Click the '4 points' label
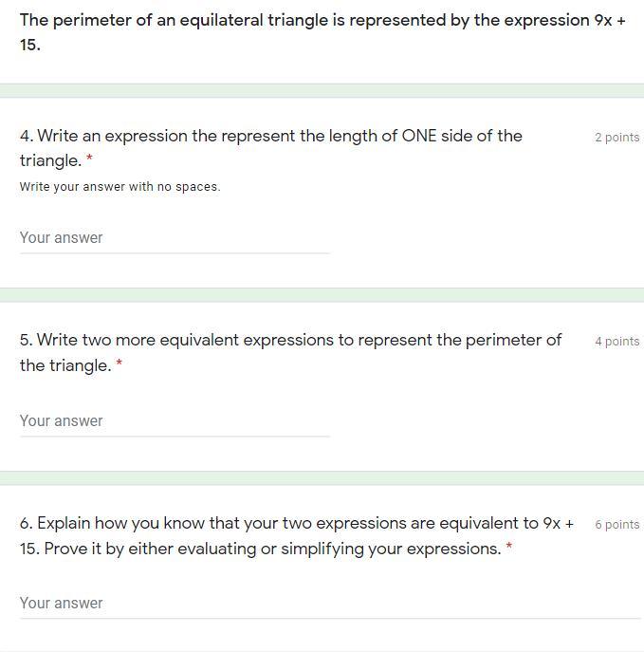The height and width of the screenshot is (652, 644). (x=616, y=342)
